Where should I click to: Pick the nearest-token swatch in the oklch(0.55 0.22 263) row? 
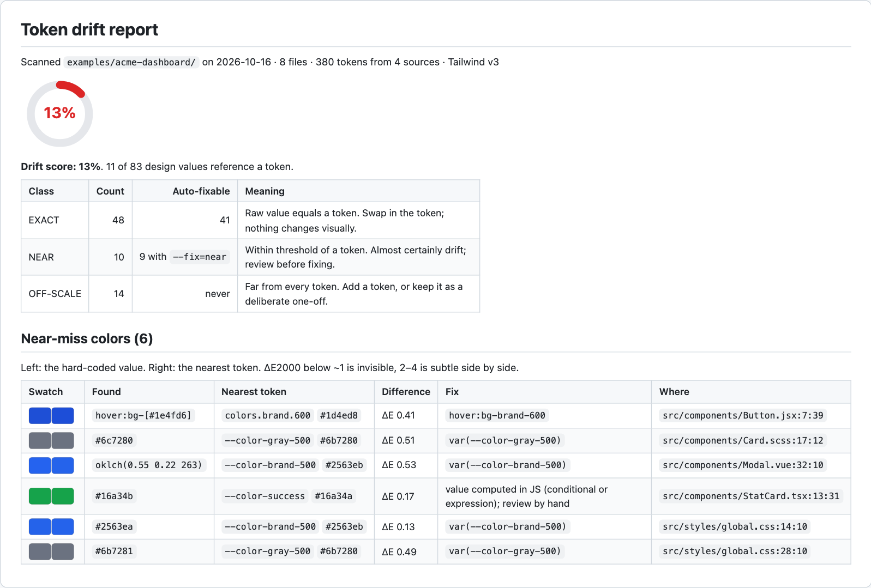click(63, 465)
